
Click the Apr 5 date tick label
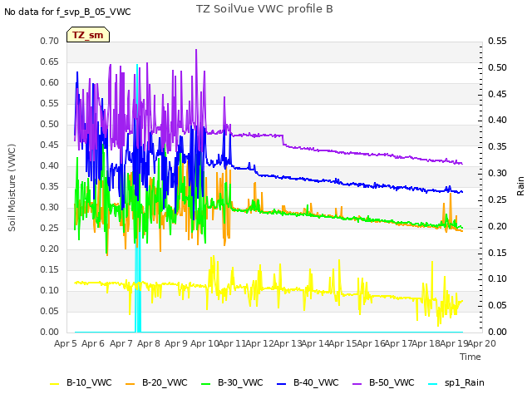pyautogui.click(x=66, y=343)
